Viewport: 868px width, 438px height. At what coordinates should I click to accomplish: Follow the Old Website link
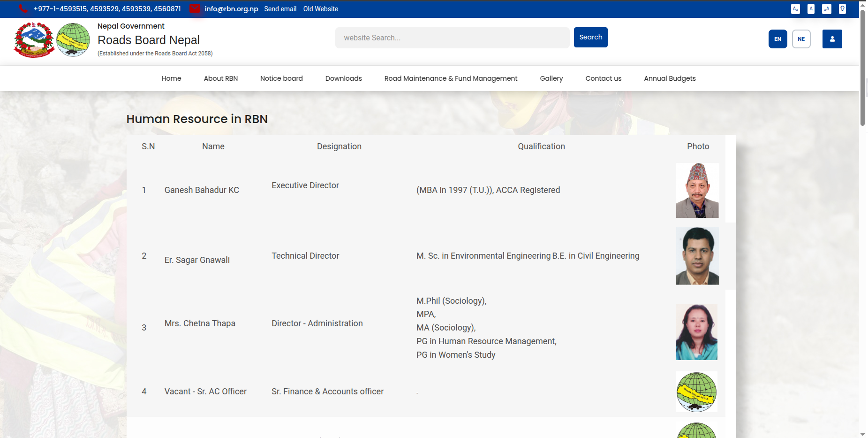320,9
